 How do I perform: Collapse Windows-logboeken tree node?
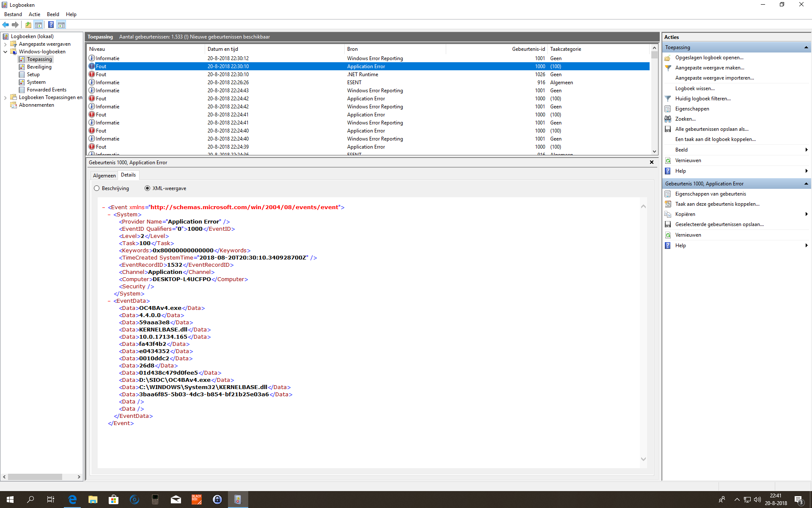5,52
